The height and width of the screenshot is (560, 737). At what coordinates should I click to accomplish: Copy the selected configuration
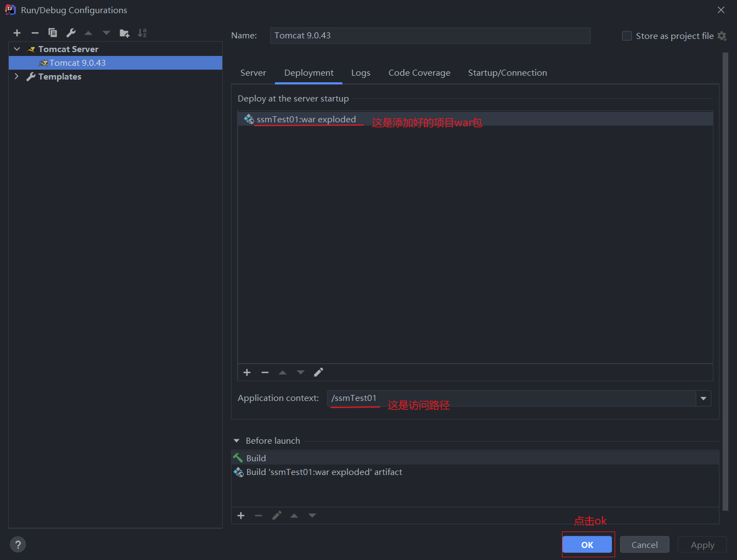coord(53,33)
